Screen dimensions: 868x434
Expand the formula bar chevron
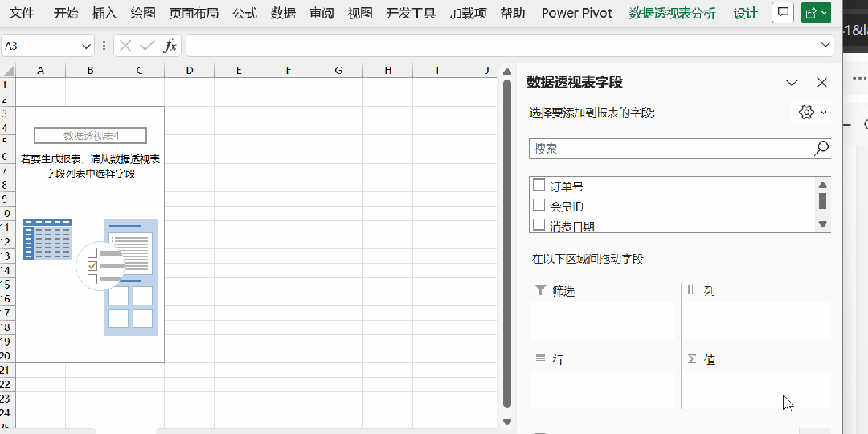coord(826,44)
